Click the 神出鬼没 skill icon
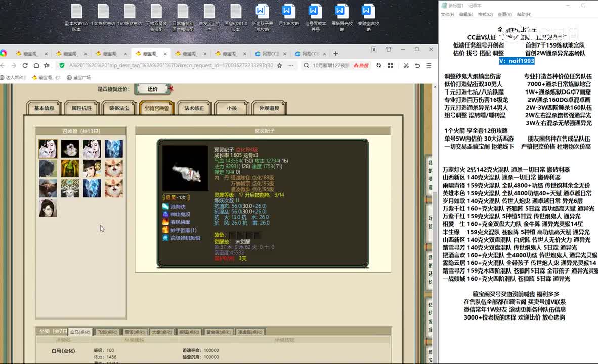 (165, 214)
